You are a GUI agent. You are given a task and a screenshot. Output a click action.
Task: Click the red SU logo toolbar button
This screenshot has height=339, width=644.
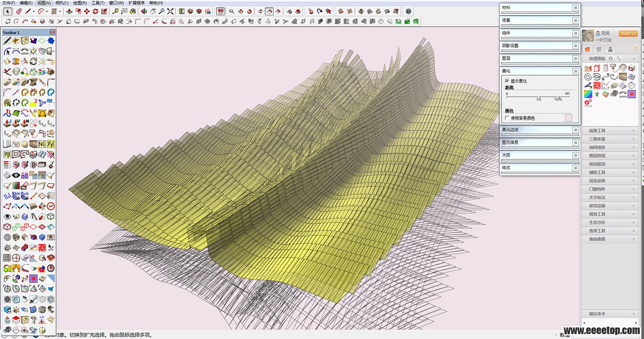click(220, 12)
